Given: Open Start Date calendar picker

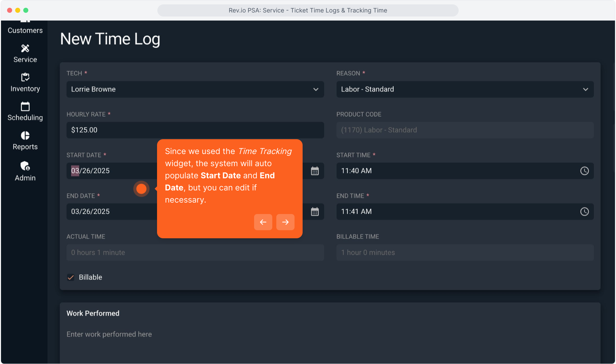Looking at the screenshot, I should (x=315, y=171).
